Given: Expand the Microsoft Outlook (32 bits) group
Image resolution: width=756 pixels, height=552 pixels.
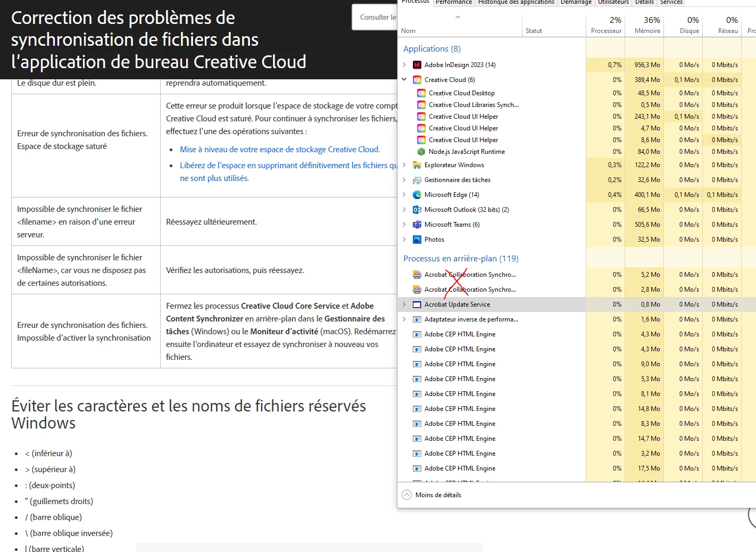Looking at the screenshot, I should tap(404, 210).
